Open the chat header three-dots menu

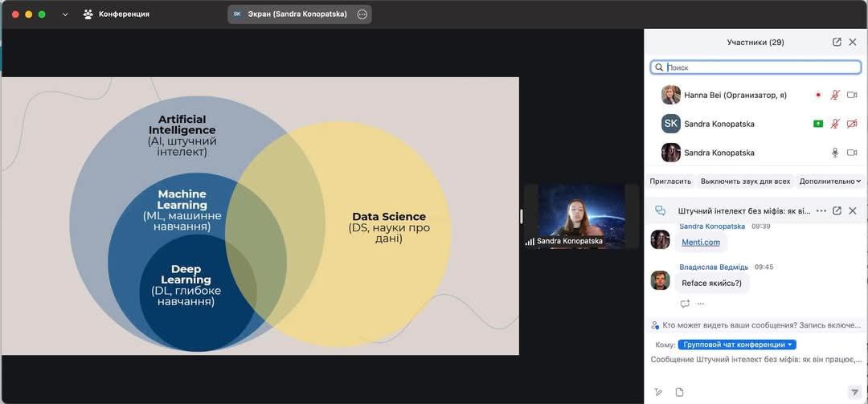[821, 211]
